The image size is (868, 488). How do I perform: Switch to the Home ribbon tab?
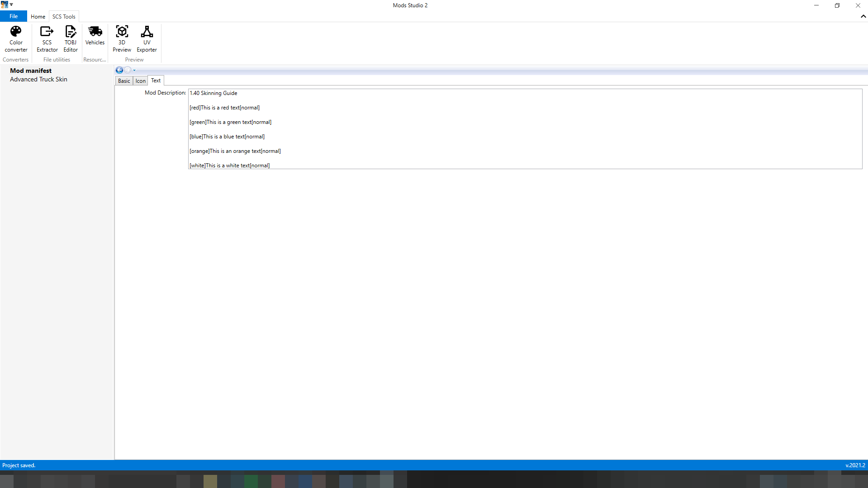pyautogui.click(x=38, y=17)
